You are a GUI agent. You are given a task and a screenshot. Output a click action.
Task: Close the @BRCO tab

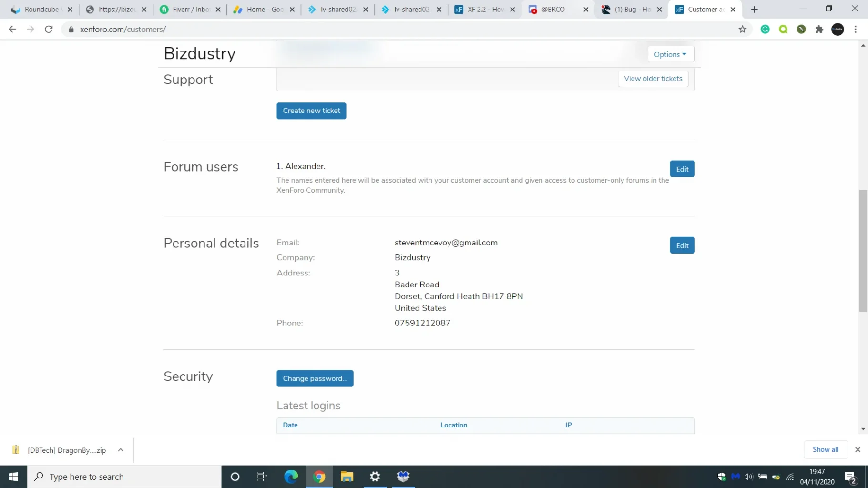(586, 10)
